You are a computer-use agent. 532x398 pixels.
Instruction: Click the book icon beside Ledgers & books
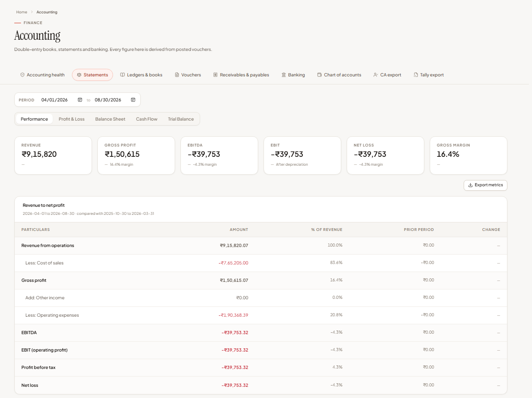click(x=122, y=75)
